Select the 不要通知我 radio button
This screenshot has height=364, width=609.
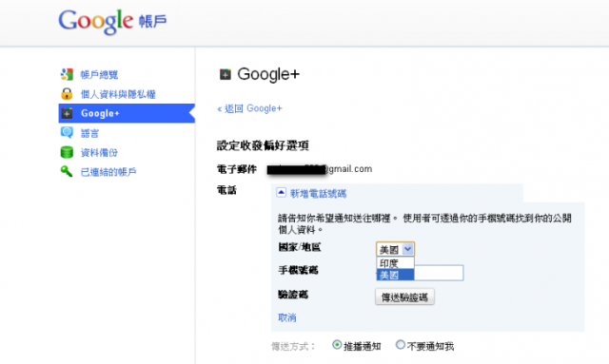400,345
